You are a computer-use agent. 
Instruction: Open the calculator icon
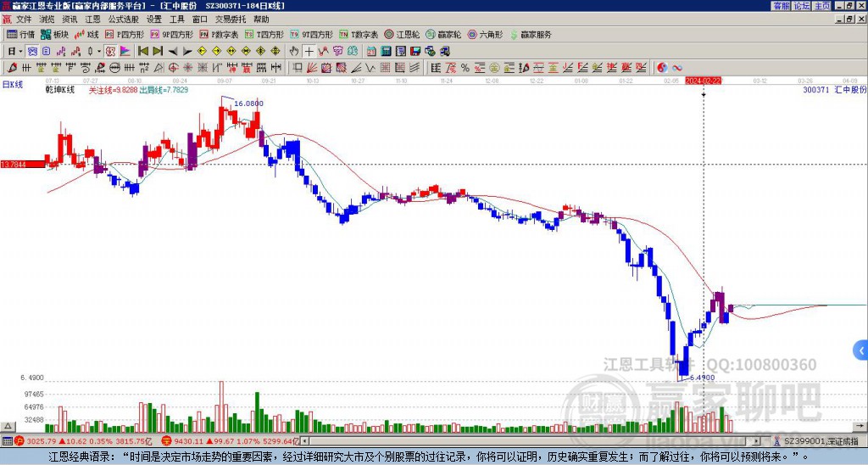386,52
